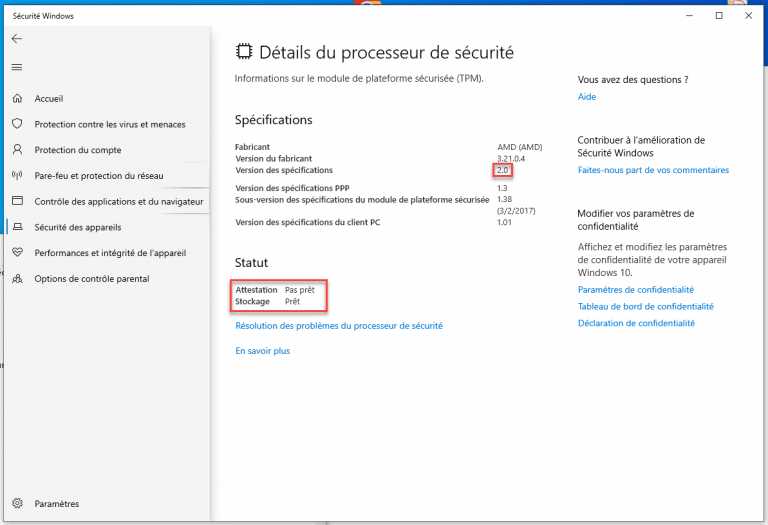Click the firewall network signal icon

click(x=17, y=175)
